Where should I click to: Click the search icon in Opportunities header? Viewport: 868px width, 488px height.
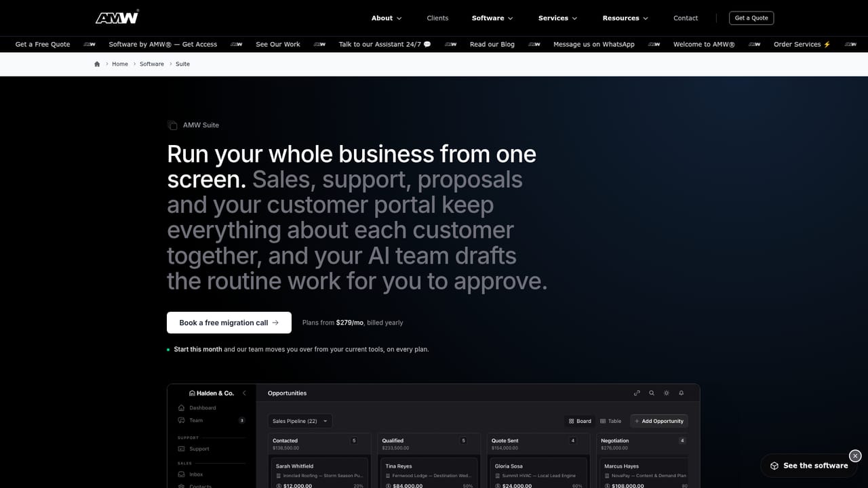[x=652, y=393]
